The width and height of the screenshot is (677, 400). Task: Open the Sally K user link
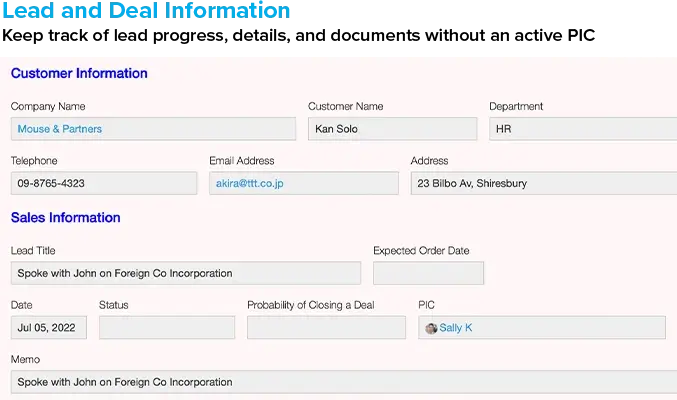pyautogui.click(x=456, y=328)
